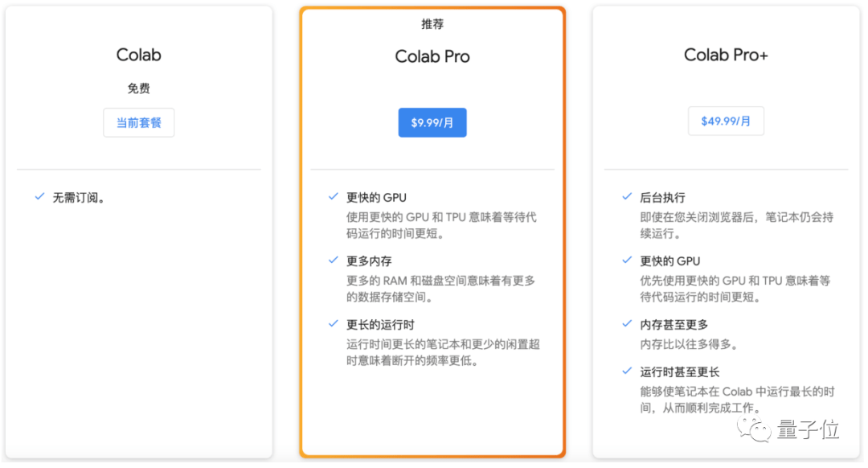Click the checkmark beside 后台执行
The image size is (868, 468).
click(627, 196)
